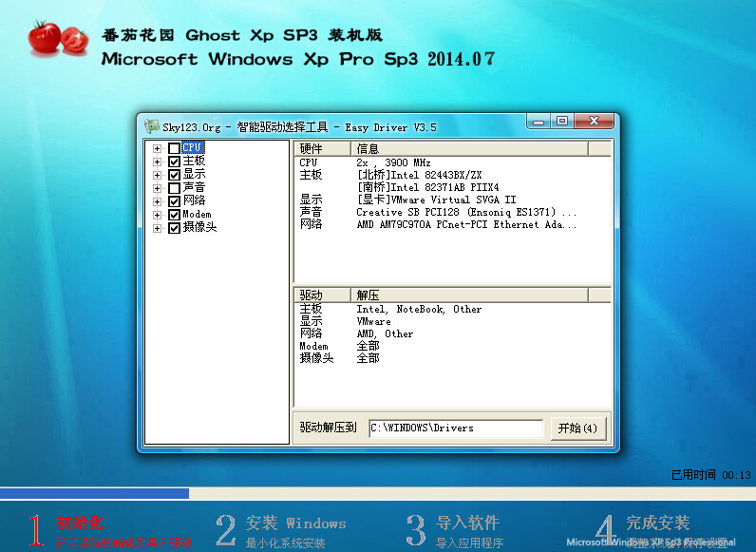
Task: Uncheck the Modem driver checkbox
Action: click(174, 215)
